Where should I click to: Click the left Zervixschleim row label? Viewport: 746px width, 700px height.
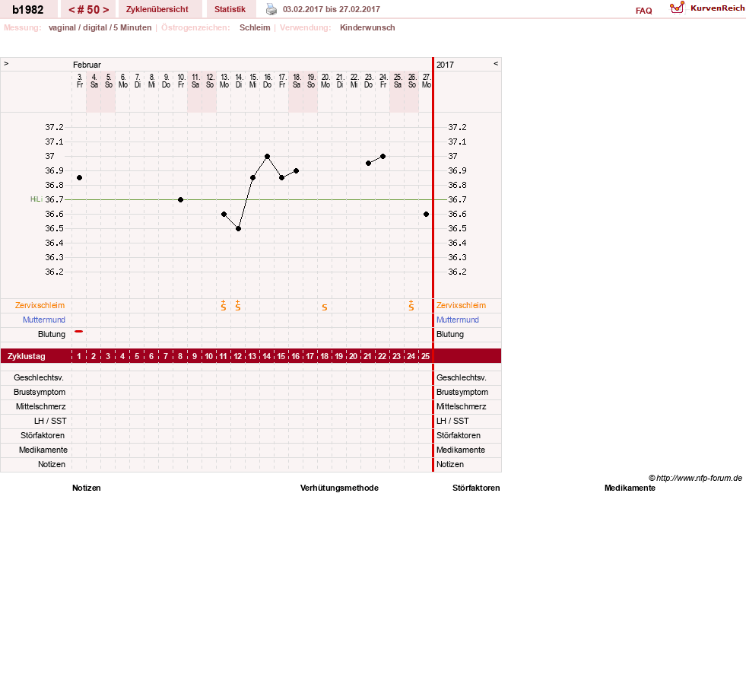tap(40, 305)
